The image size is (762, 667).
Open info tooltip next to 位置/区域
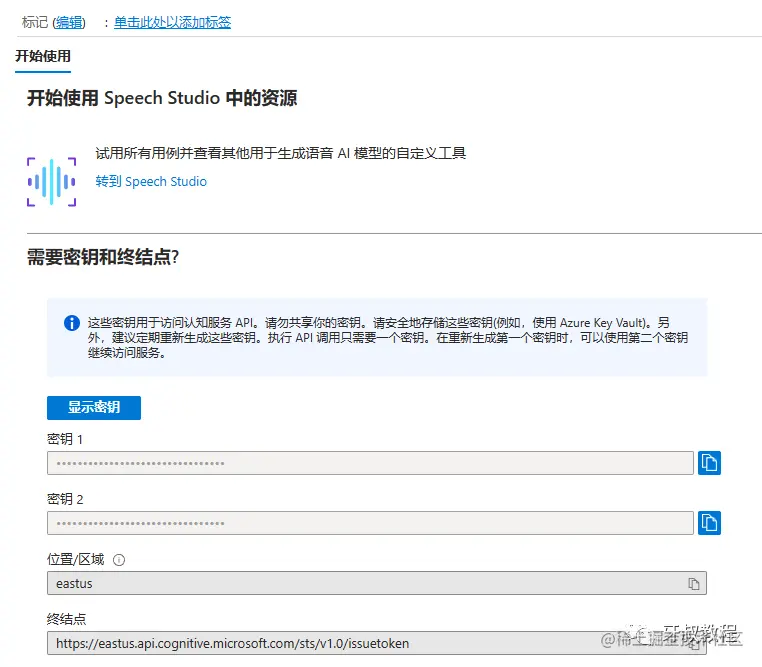[x=119, y=560]
